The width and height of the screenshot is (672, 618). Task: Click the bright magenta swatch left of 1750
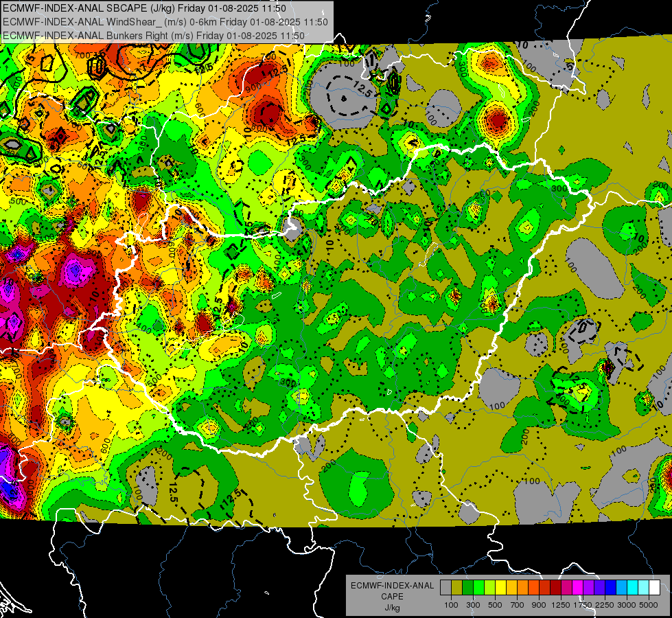[578, 588]
